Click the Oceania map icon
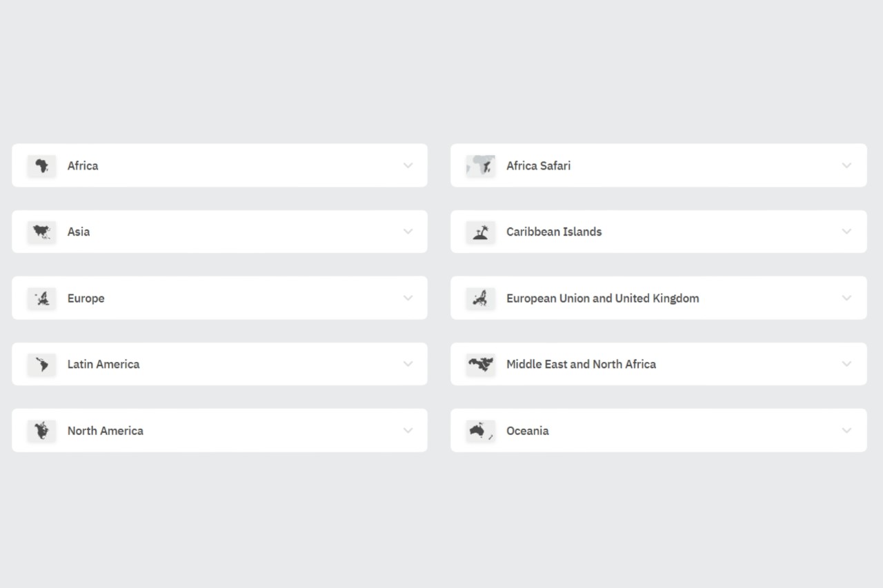The image size is (883, 588). pos(480,431)
